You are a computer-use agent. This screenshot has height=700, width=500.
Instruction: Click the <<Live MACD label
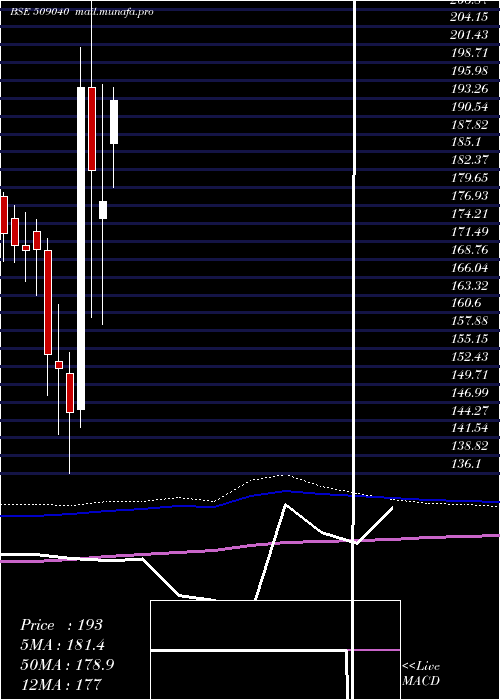(x=421, y=673)
